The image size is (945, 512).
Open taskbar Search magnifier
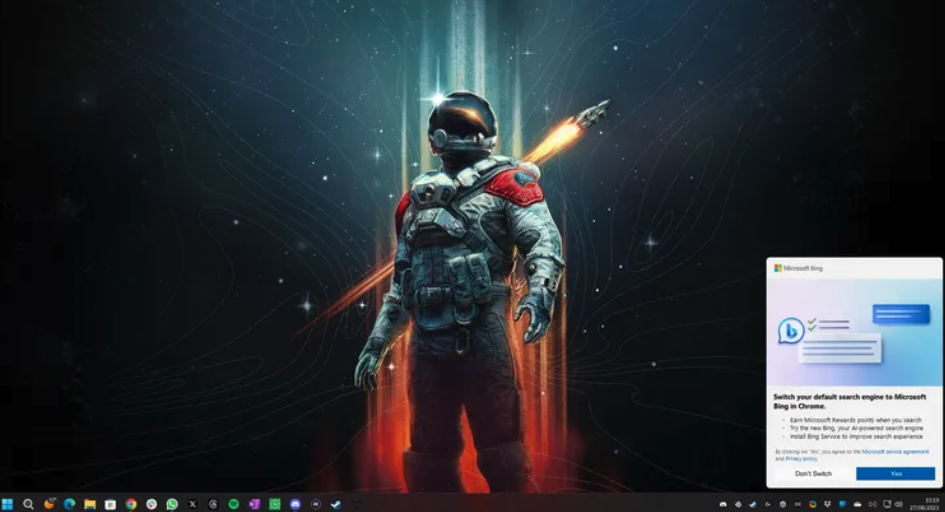click(28, 504)
